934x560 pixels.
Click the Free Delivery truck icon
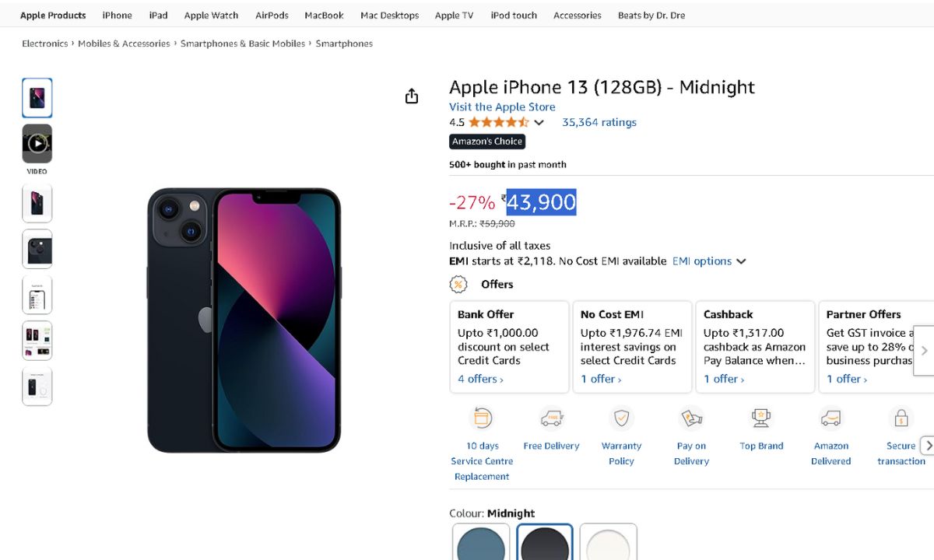point(551,419)
